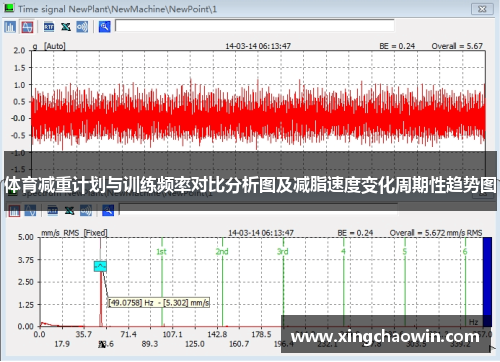Activate zoom search tool in top toolbar
500x362 pixels.
(x=105, y=27)
